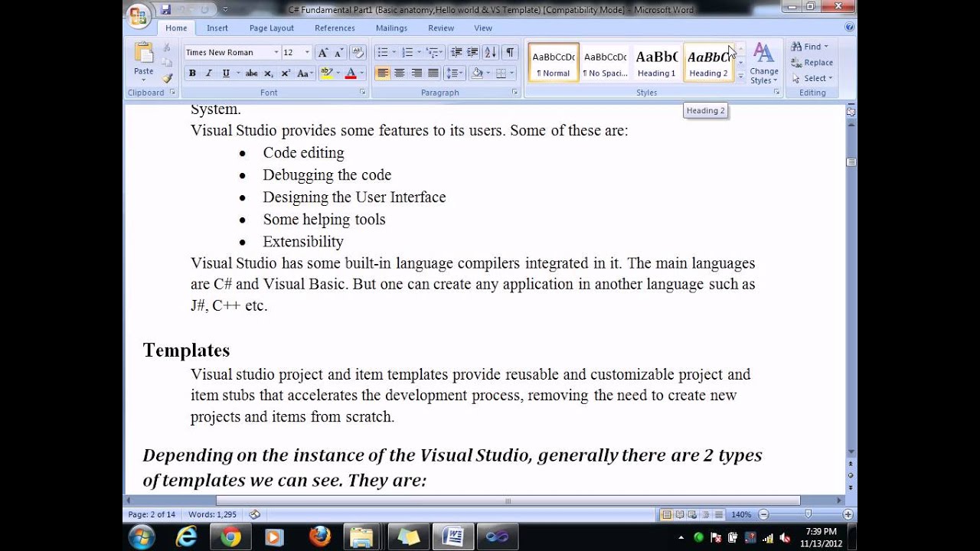Open Microsoft Word Help

(849, 27)
